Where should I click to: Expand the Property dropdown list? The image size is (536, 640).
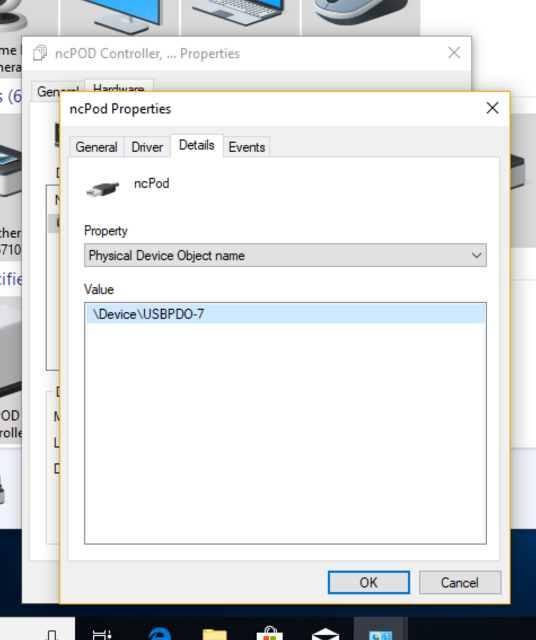click(476, 256)
